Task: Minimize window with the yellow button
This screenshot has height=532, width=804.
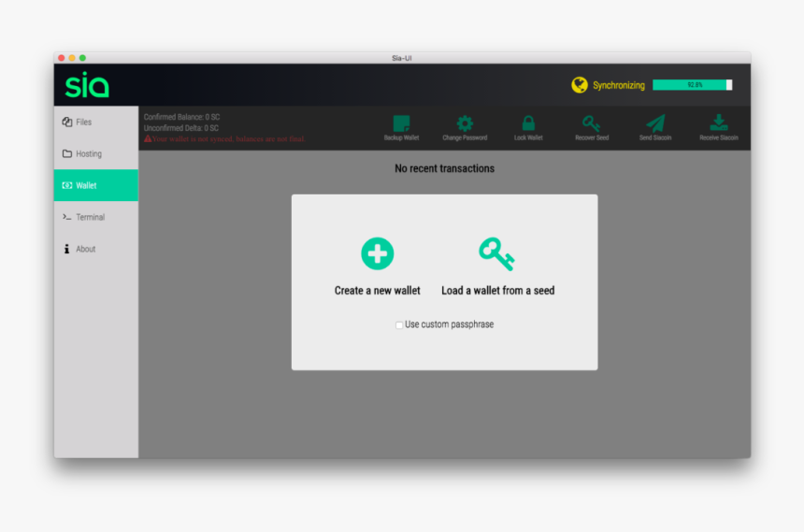Action: click(x=72, y=58)
